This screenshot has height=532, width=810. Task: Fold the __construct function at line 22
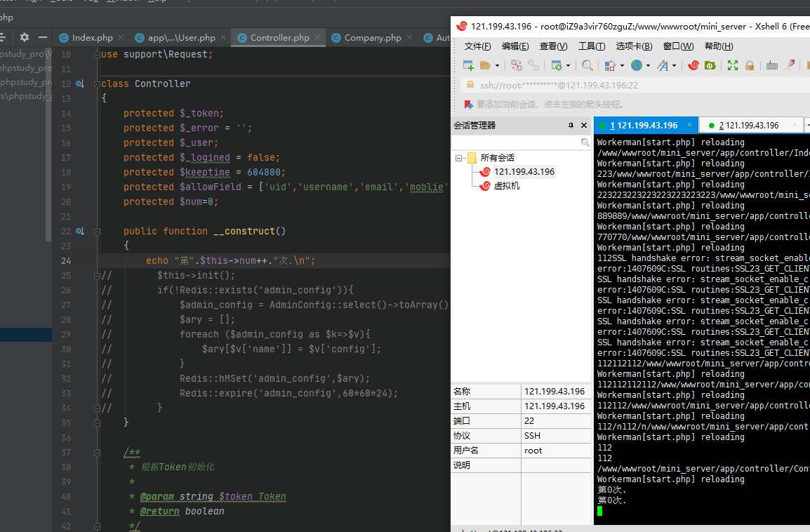click(x=97, y=232)
